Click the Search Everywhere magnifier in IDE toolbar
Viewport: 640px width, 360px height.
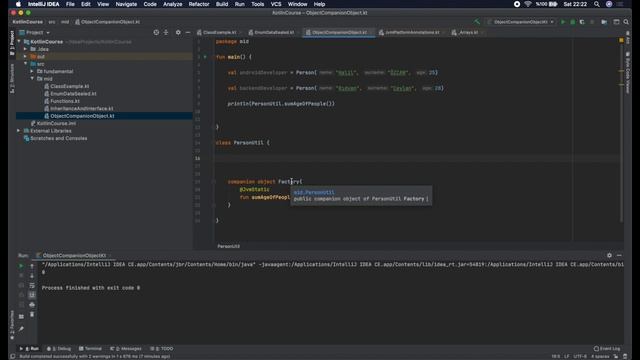[626, 22]
